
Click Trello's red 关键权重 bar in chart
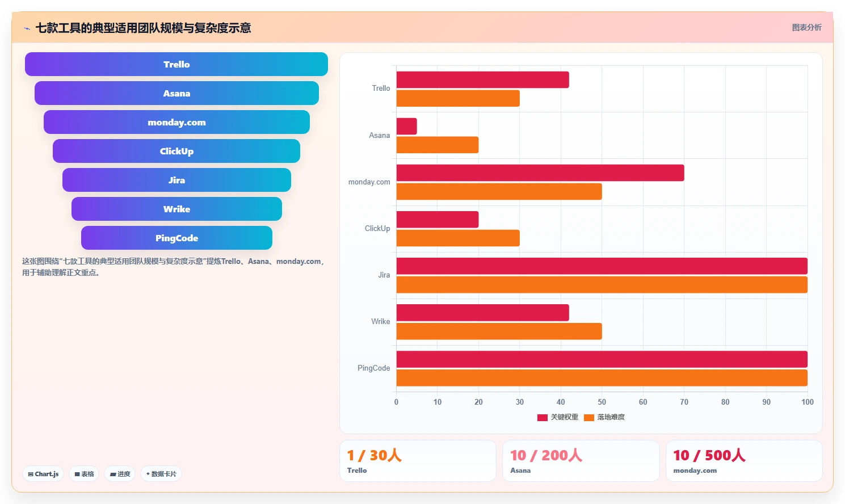coord(482,80)
